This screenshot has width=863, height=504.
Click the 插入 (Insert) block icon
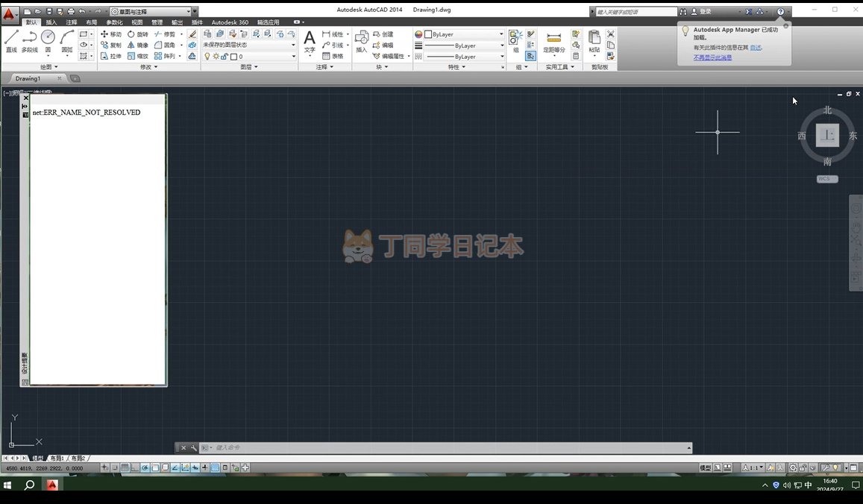click(x=362, y=42)
